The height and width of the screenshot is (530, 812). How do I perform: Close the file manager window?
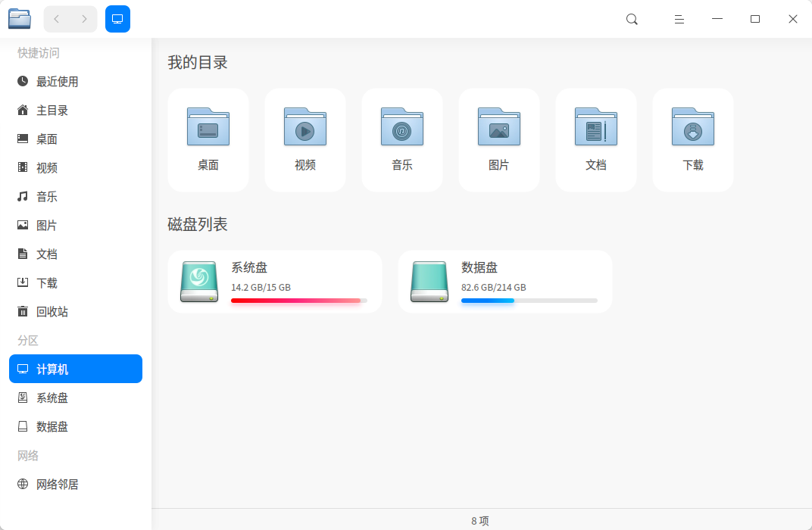[x=793, y=19]
